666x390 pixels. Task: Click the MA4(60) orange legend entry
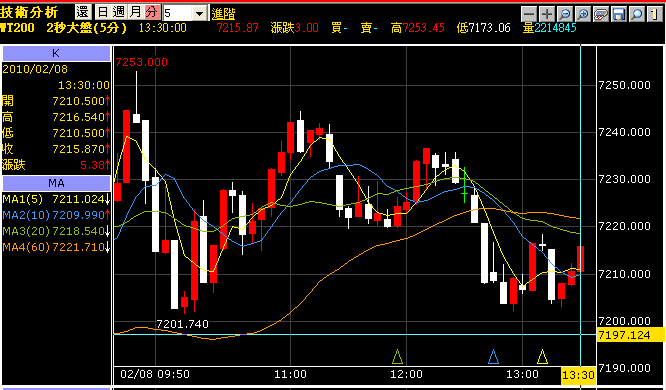[x=56, y=247]
